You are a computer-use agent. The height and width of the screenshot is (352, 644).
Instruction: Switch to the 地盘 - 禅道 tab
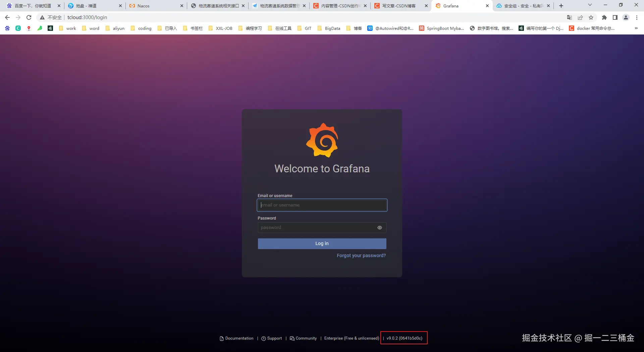click(x=92, y=6)
